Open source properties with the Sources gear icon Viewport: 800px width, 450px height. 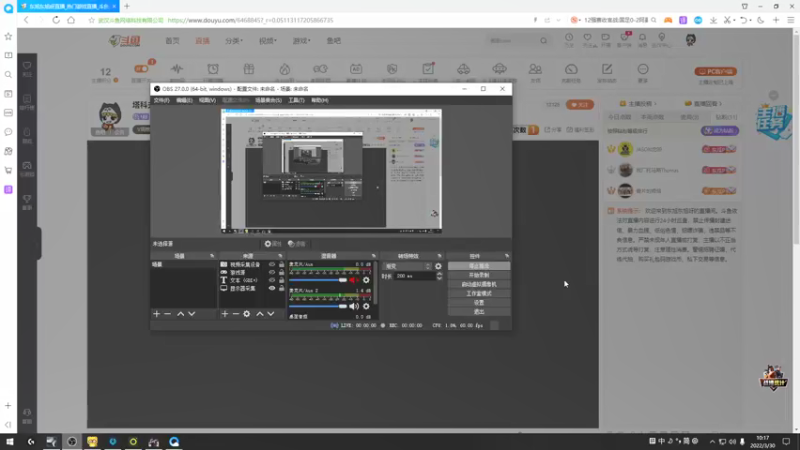click(x=247, y=314)
